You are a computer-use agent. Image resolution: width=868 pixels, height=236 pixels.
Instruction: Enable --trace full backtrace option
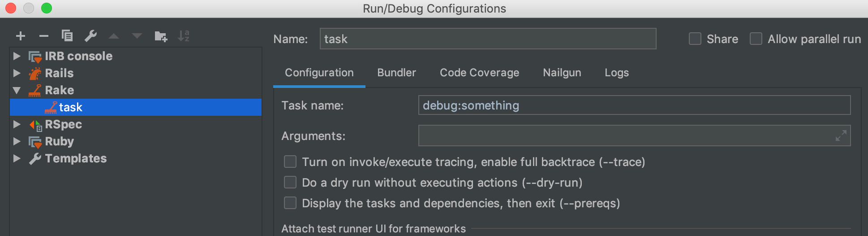pyautogui.click(x=290, y=162)
